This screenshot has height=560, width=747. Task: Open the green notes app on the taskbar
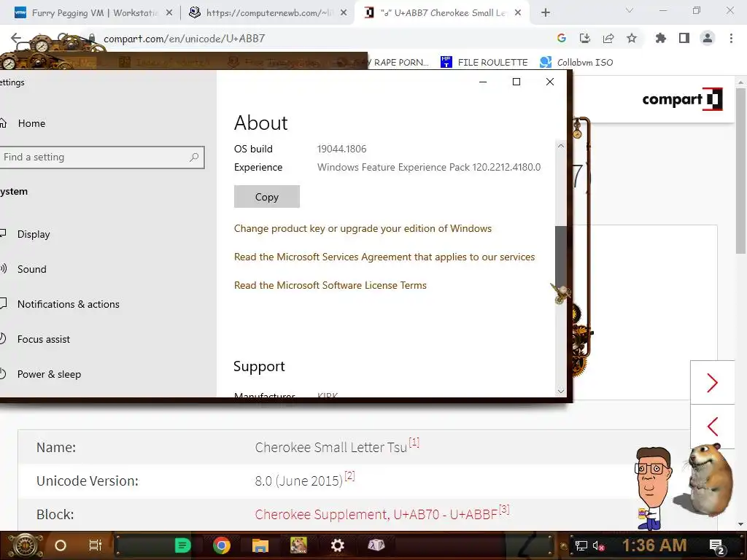(x=182, y=545)
